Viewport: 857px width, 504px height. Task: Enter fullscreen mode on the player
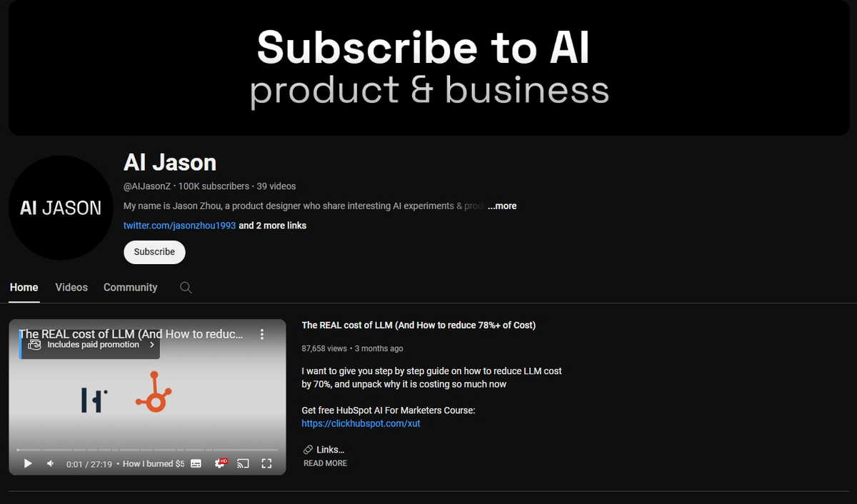pos(266,463)
